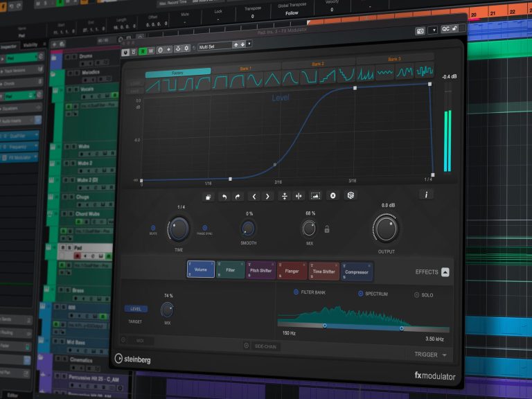
Task: Click the randomize dice icon
Action: (351, 196)
